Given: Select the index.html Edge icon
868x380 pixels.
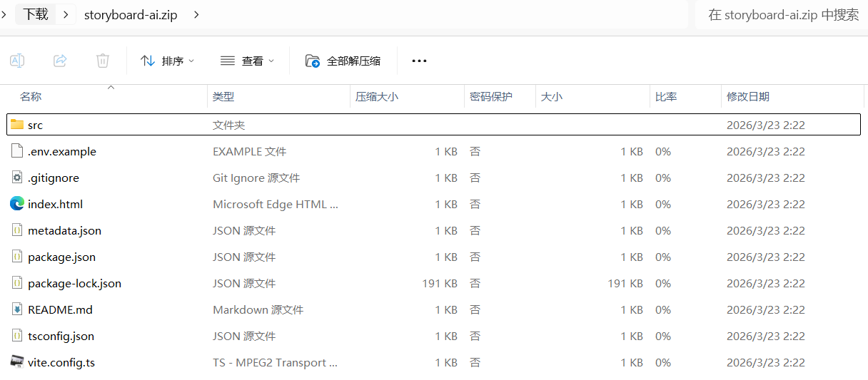Looking at the screenshot, I should [17, 204].
